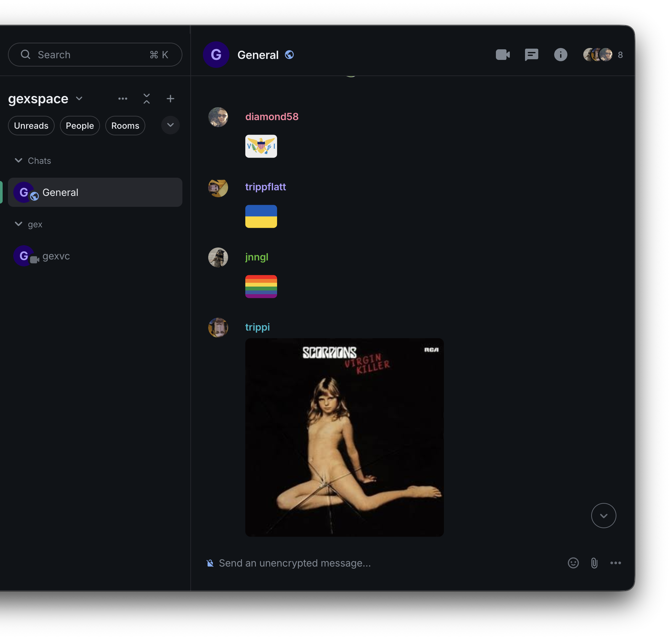Open more composer options
This screenshot has height=640, width=672.
click(615, 563)
